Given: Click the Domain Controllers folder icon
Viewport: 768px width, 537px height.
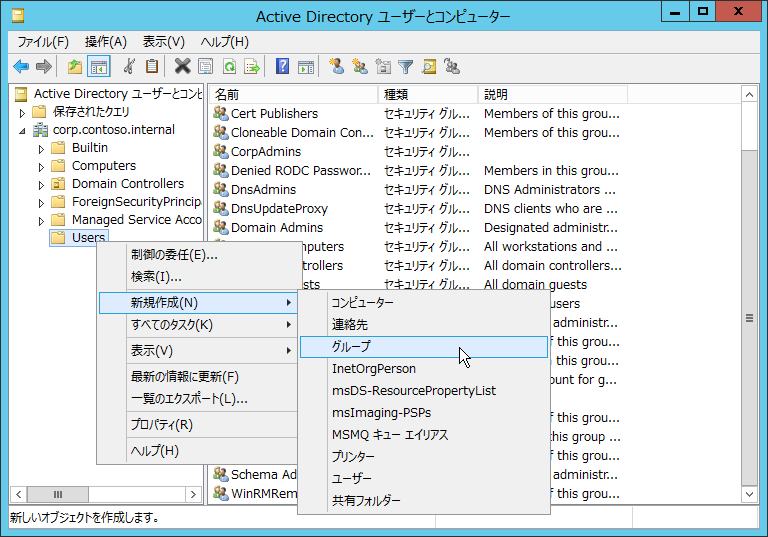Looking at the screenshot, I should click(x=58, y=184).
